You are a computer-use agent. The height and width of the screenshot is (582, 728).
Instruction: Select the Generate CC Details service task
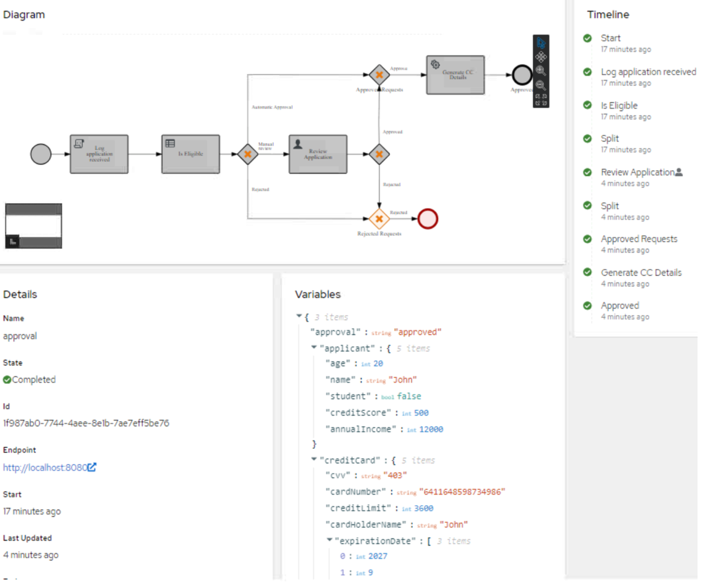[455, 75]
